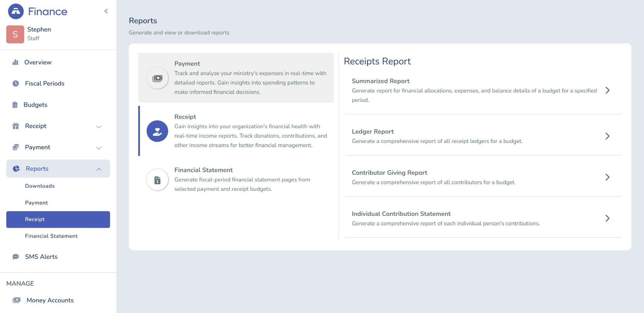
Task: Click the Payment coins icon in sidebar
Action: coord(15,147)
